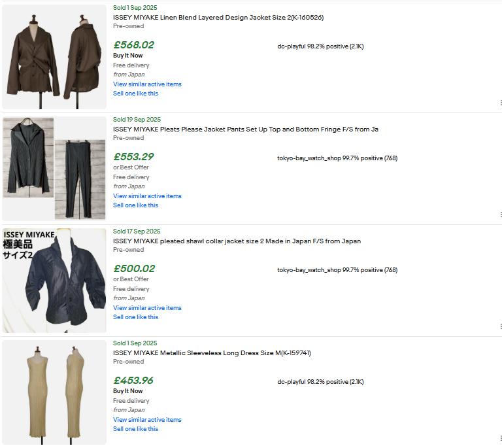Click Sell one like this for metallic dress
The height and width of the screenshot is (448, 502).
coord(135,429)
